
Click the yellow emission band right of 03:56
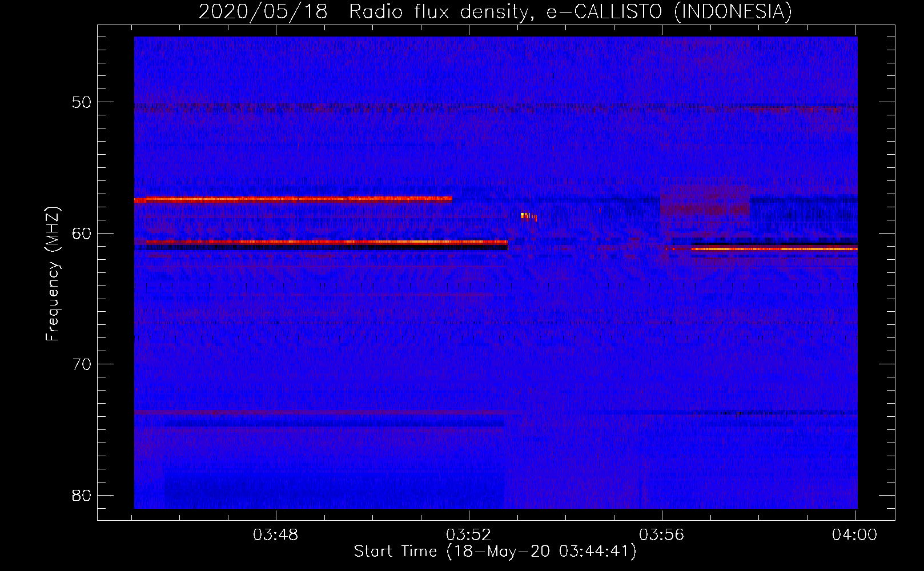pyautogui.click(x=774, y=249)
